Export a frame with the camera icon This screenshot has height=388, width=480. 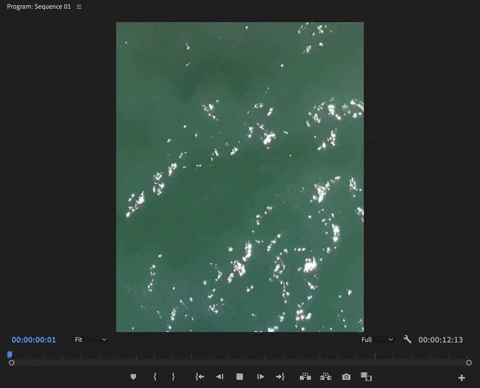(x=346, y=377)
